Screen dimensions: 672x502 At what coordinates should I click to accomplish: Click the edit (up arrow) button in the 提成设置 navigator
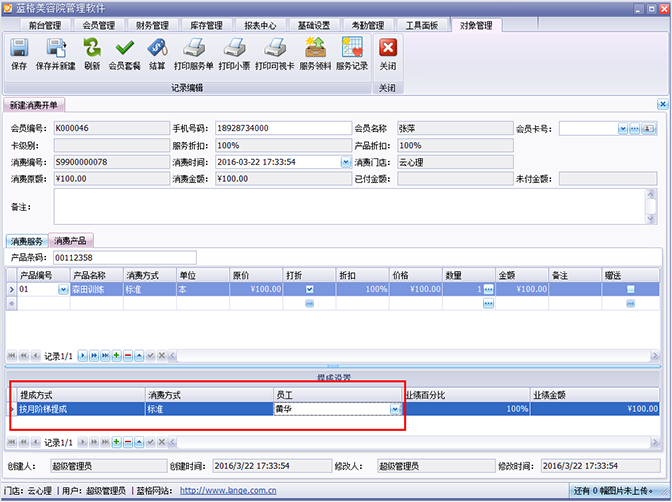pos(139,442)
